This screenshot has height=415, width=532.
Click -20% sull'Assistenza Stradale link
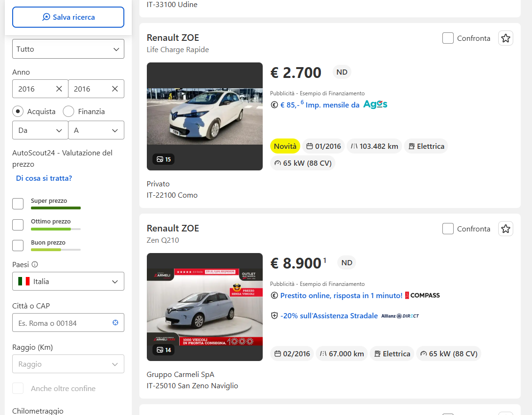click(329, 316)
